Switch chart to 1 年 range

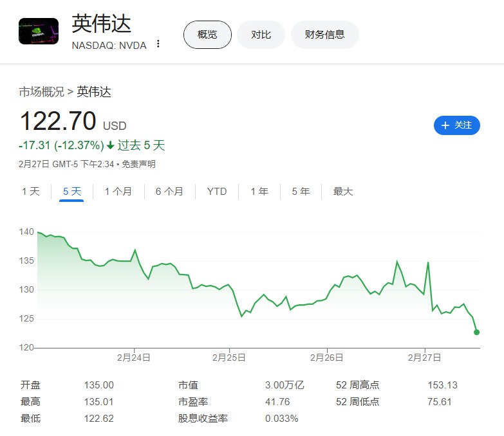[x=259, y=192]
